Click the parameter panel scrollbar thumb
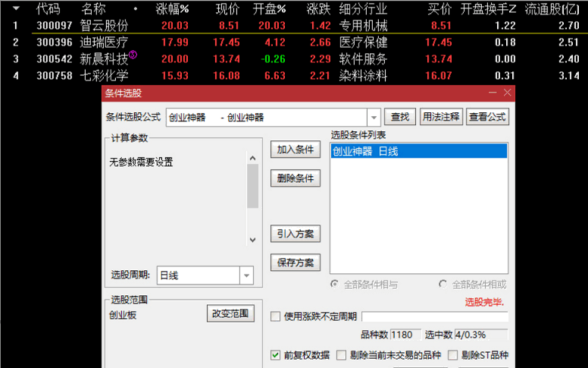 (x=253, y=186)
